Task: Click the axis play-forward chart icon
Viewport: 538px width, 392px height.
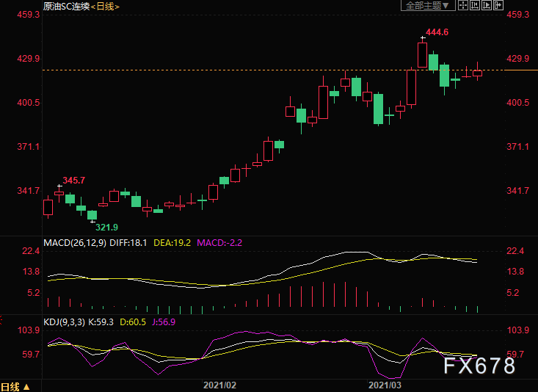Action: [x=486, y=5]
